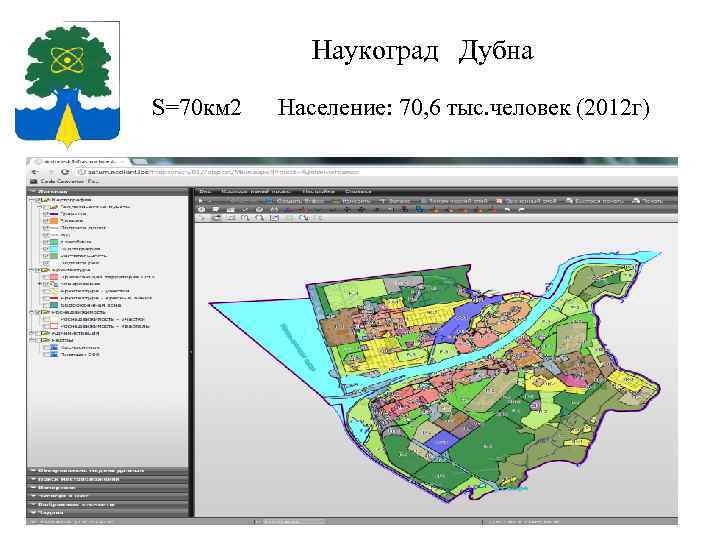Click the cyan layer color swatch
This screenshot has width=720, height=540.
point(54,249)
